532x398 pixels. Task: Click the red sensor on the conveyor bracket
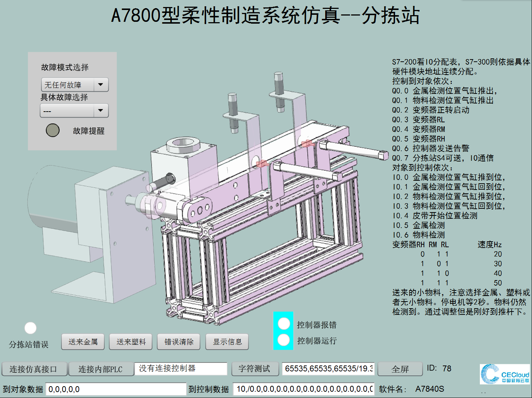coord(261,163)
